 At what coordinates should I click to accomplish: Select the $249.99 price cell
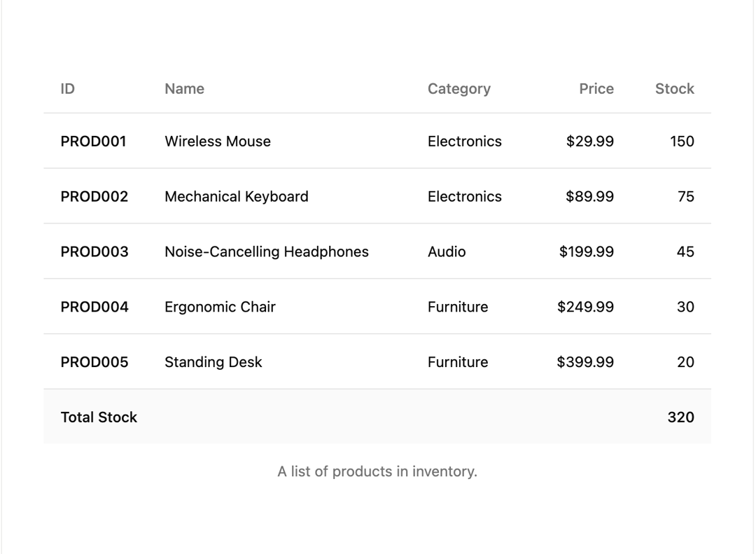(585, 307)
